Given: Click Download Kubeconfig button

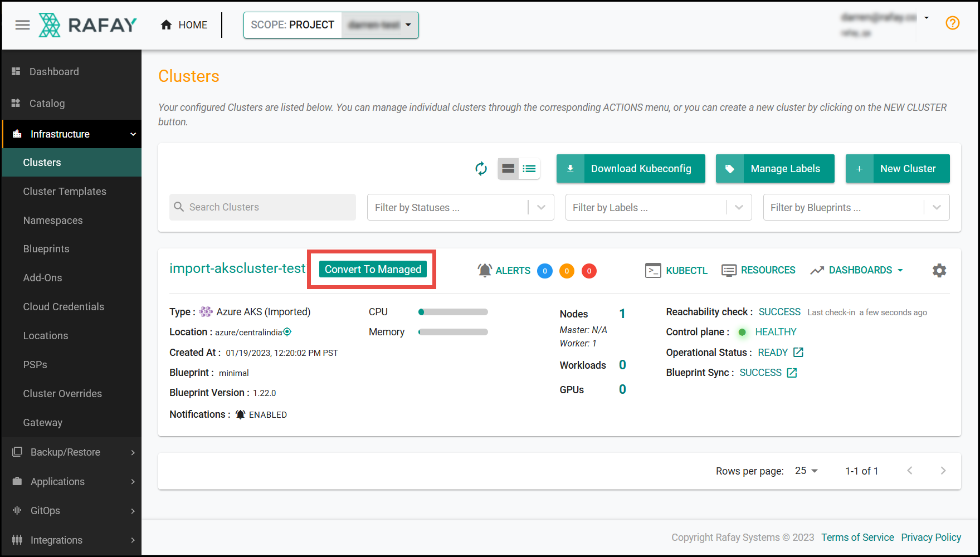Looking at the screenshot, I should (631, 168).
